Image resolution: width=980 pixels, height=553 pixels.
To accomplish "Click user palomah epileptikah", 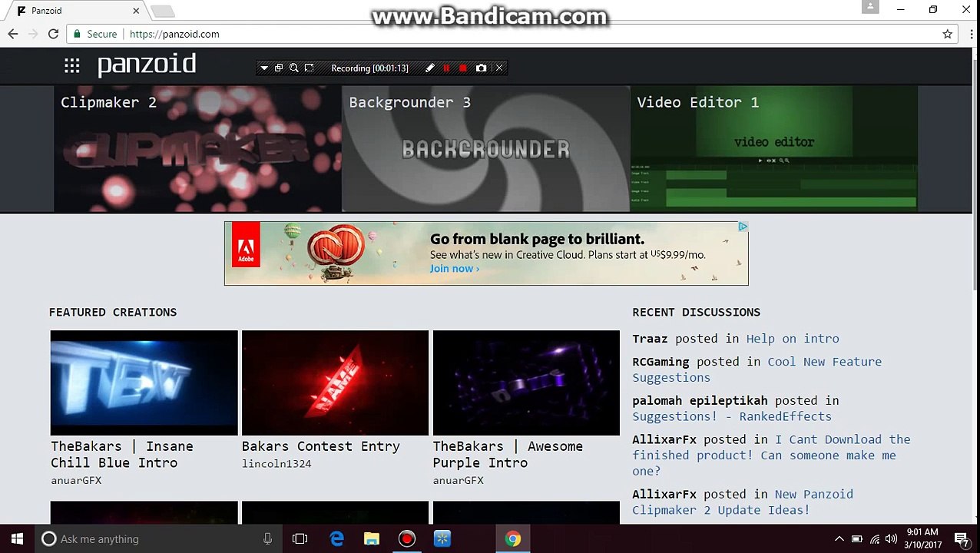I will 700,401.
